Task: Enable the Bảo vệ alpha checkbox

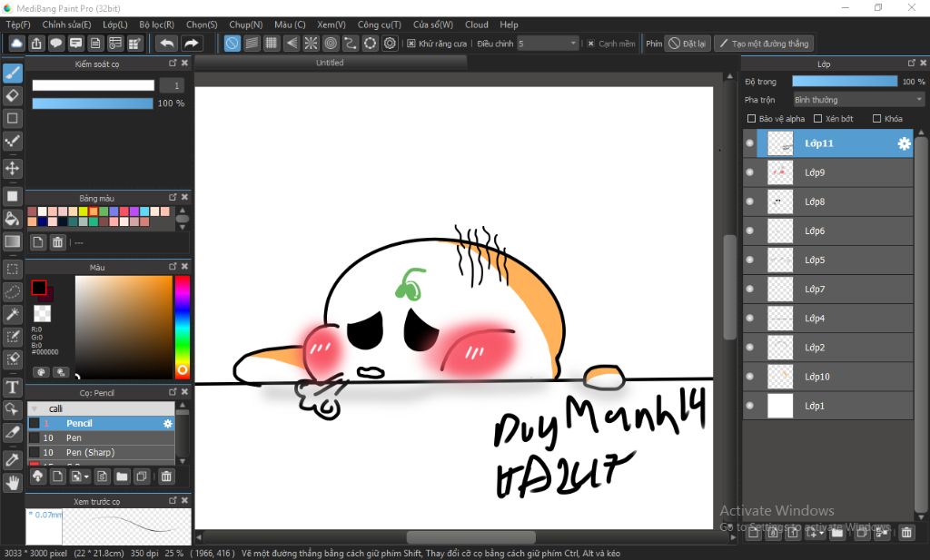Action: pos(751,119)
